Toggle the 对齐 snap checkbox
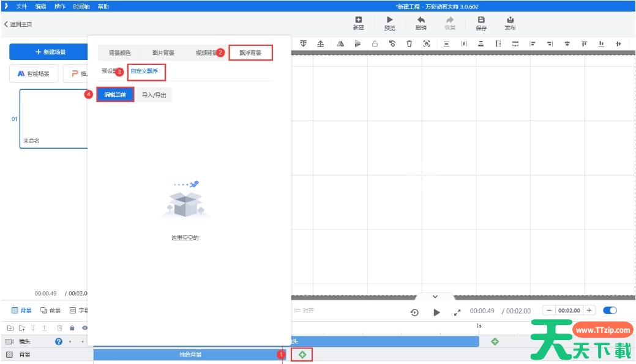 pyautogui.click(x=304, y=311)
